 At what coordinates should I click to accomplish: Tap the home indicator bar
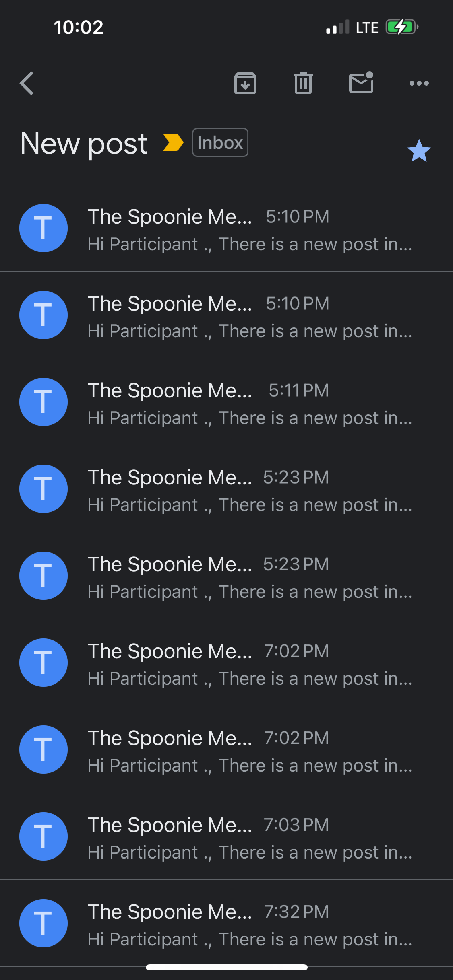point(226,967)
